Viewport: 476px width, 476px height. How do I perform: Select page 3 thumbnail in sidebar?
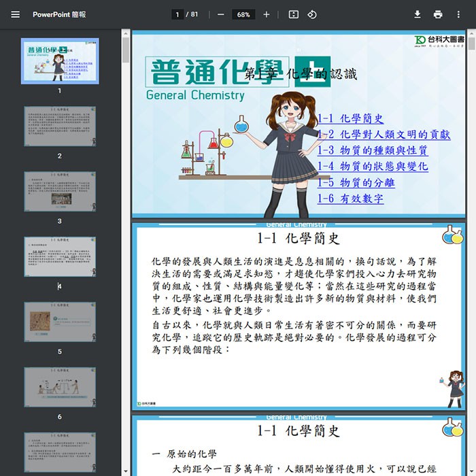pyautogui.click(x=60, y=191)
